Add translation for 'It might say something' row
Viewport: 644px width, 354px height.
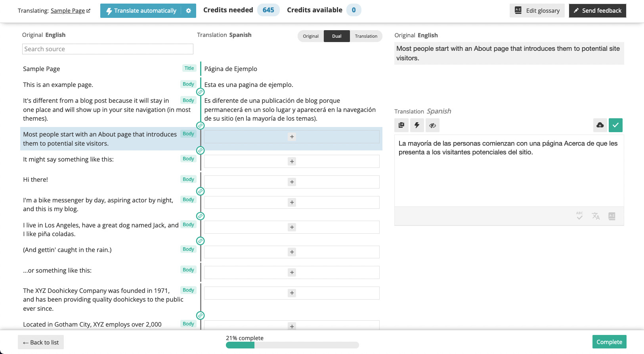292,162
